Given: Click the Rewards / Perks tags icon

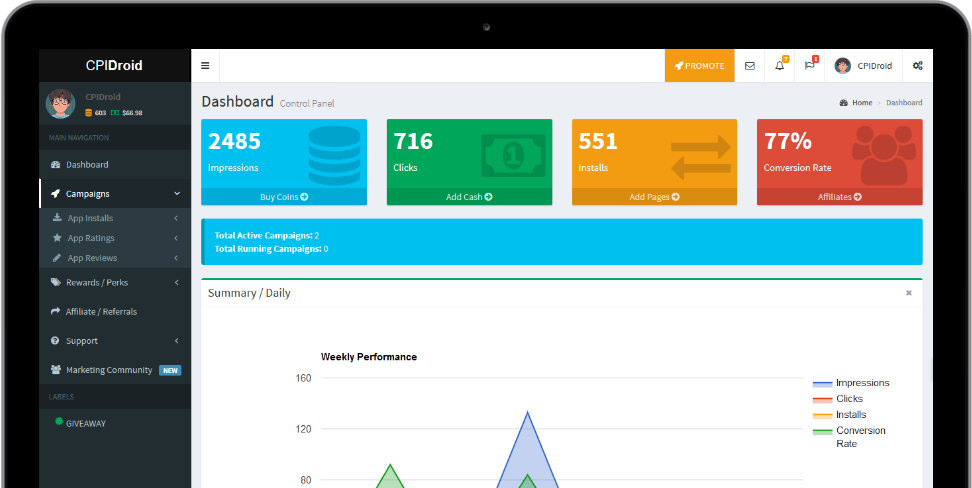Looking at the screenshot, I should [x=55, y=282].
